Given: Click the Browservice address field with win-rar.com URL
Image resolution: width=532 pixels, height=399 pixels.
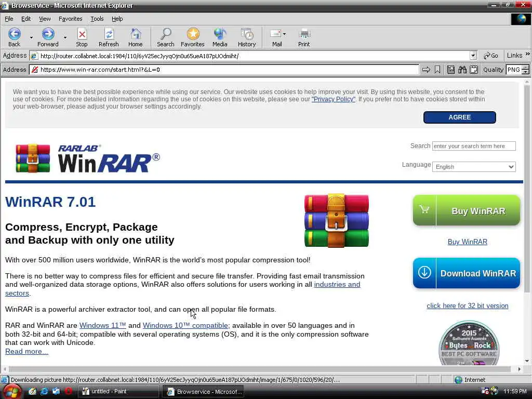Looking at the screenshot, I should [x=224, y=70].
